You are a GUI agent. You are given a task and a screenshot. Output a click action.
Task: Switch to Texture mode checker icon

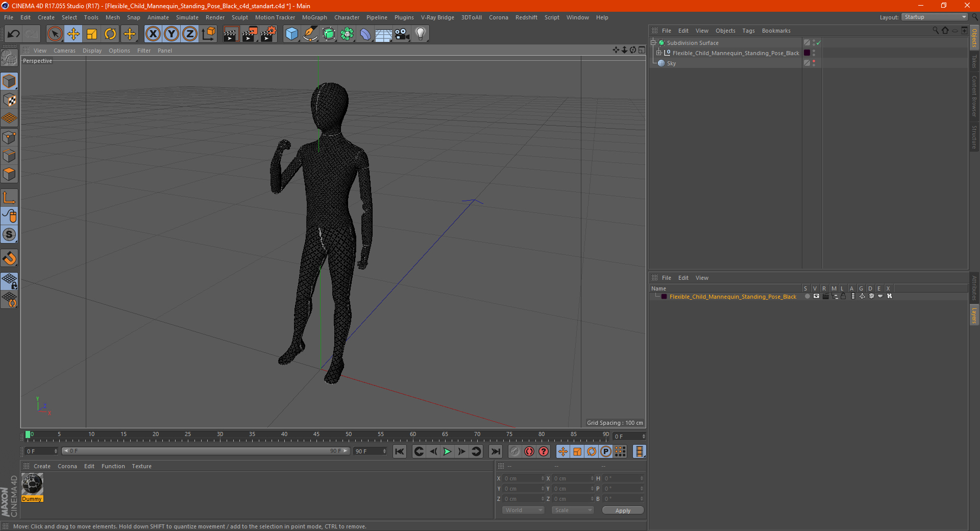(x=9, y=100)
